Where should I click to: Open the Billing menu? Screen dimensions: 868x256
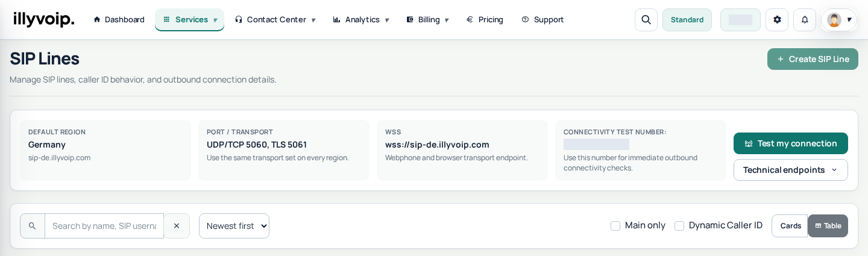[x=427, y=19]
